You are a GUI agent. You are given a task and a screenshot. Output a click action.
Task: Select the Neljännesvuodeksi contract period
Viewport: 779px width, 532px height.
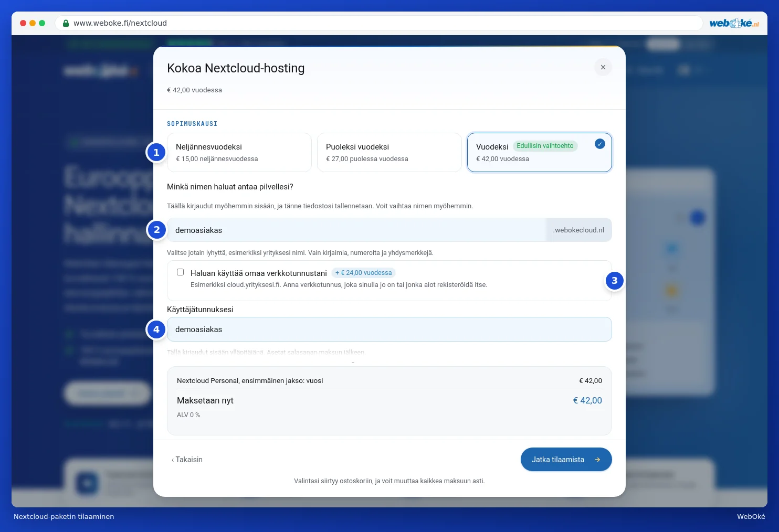click(239, 152)
